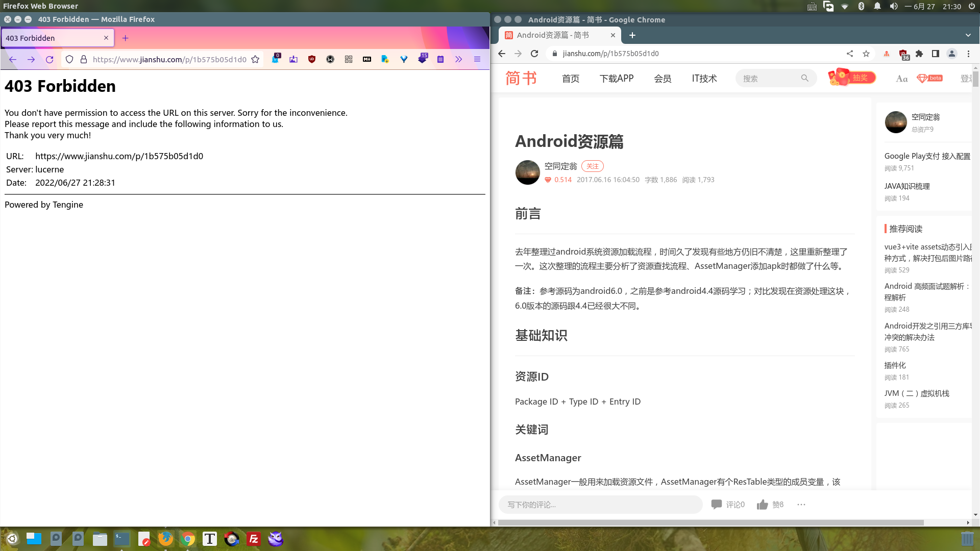The image size is (980, 551).
Task: Toggle Chrome's side panel button
Action: [936, 54]
